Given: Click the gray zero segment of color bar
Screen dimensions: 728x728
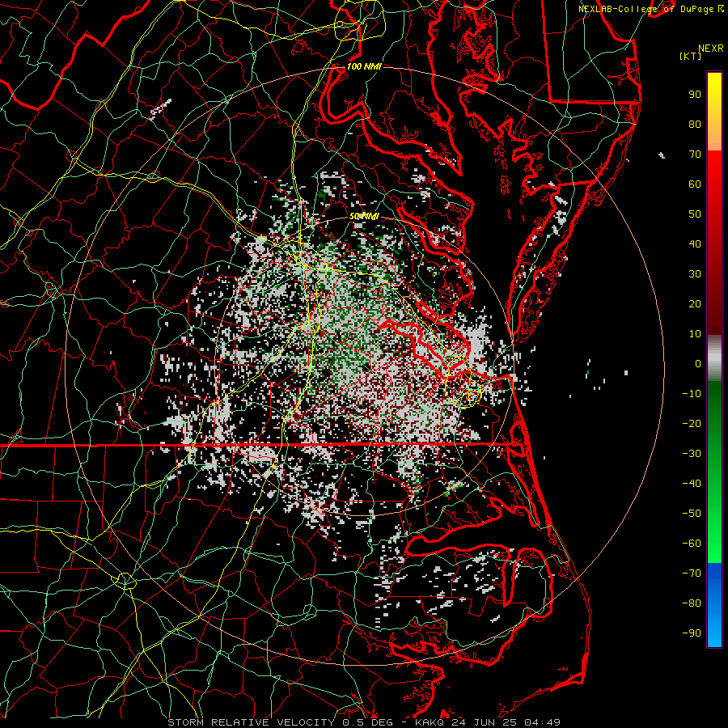Looking at the screenshot, I should click(x=714, y=358).
